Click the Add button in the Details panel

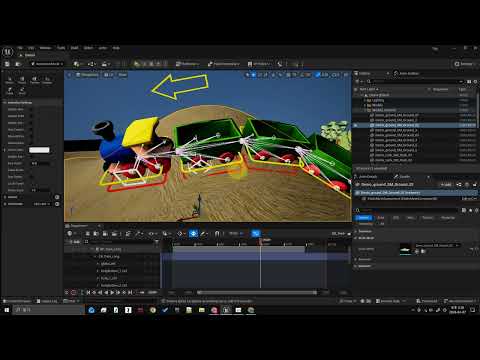click(x=446, y=184)
